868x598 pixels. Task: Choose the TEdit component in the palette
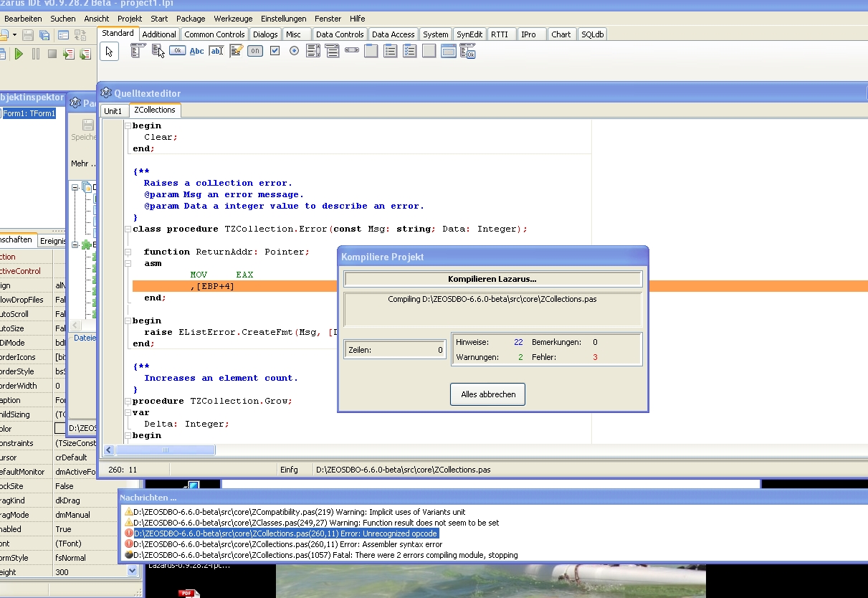tap(216, 51)
